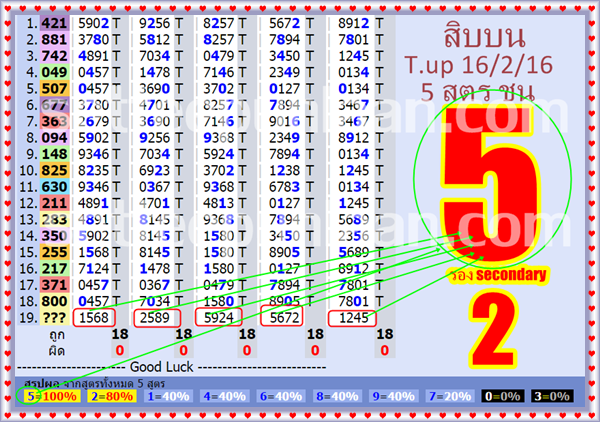Select the 4=40% summary badge
The image size is (600, 422).
click(x=225, y=396)
